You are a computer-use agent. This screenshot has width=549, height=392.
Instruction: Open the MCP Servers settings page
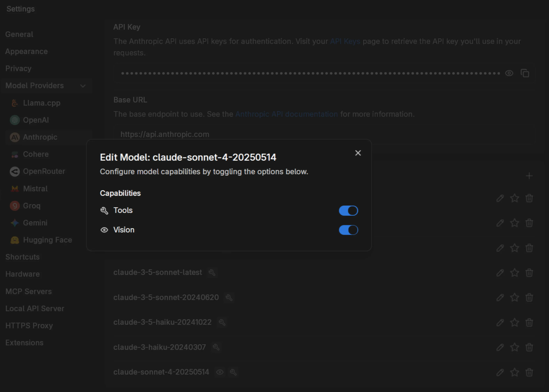(28, 291)
